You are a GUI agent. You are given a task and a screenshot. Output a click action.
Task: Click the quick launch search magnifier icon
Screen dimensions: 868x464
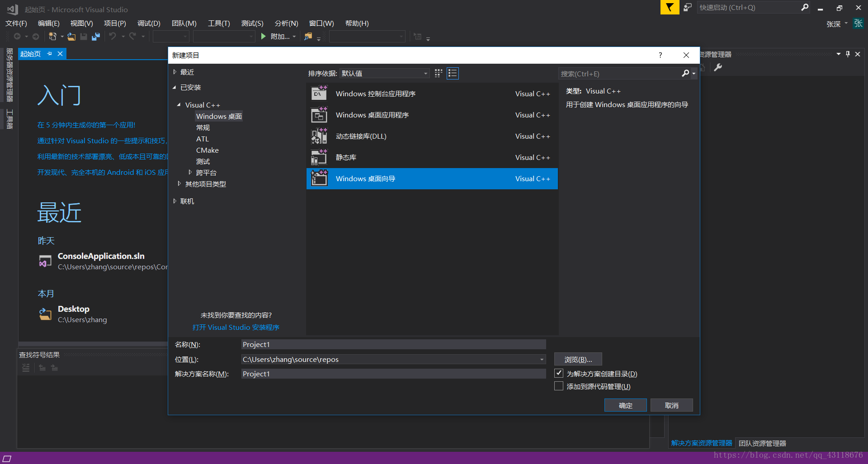805,7
